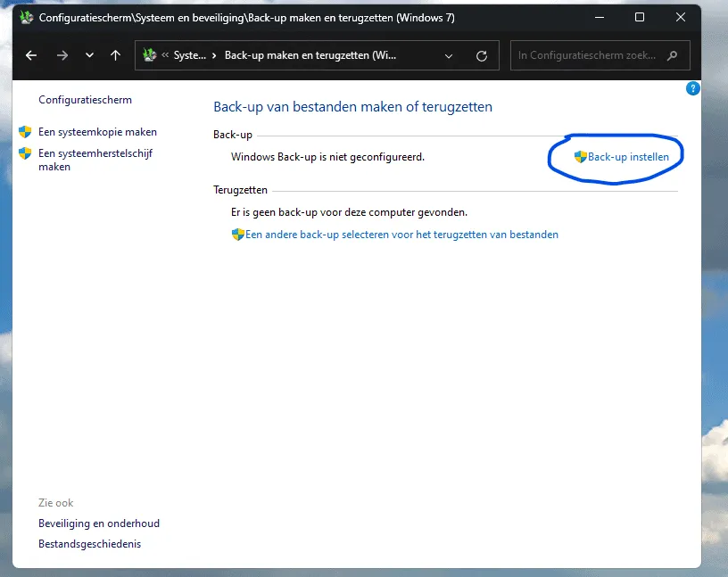
Task: Expand the chevron after the 'Syste...' breadcrumb
Action: click(x=214, y=55)
